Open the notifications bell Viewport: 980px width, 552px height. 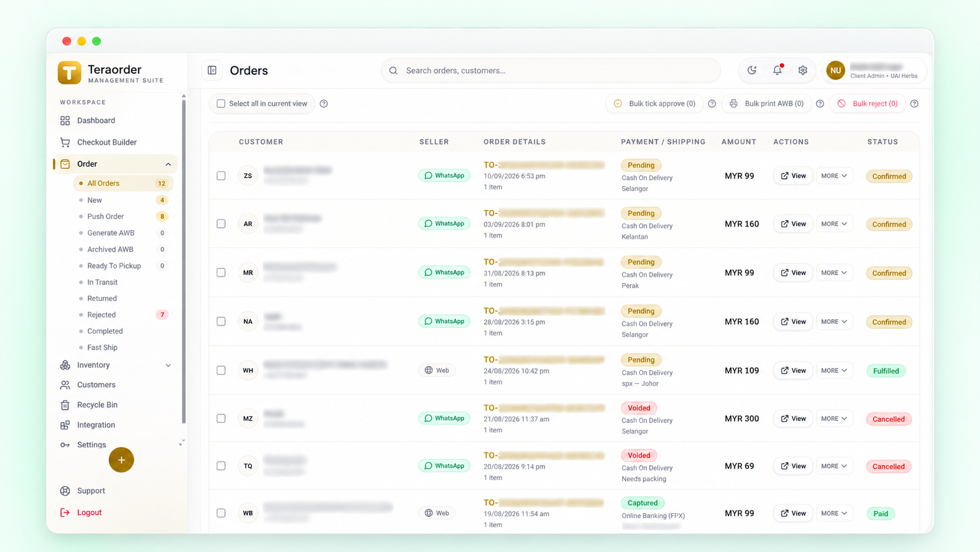click(x=777, y=70)
